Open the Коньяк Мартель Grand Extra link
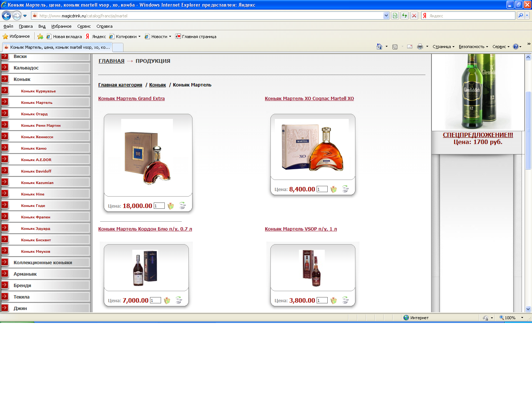Viewport: 532px width, 419px height. [132, 99]
